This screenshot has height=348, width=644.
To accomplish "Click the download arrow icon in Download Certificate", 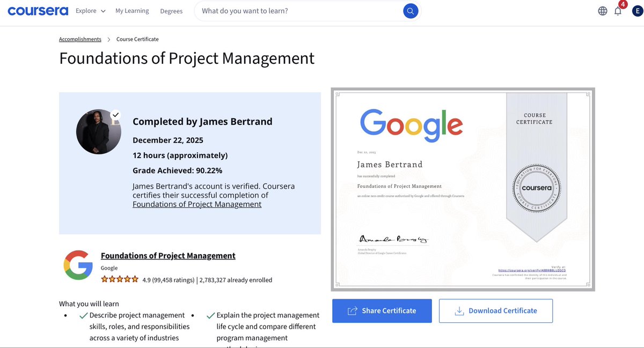I will click(x=459, y=311).
